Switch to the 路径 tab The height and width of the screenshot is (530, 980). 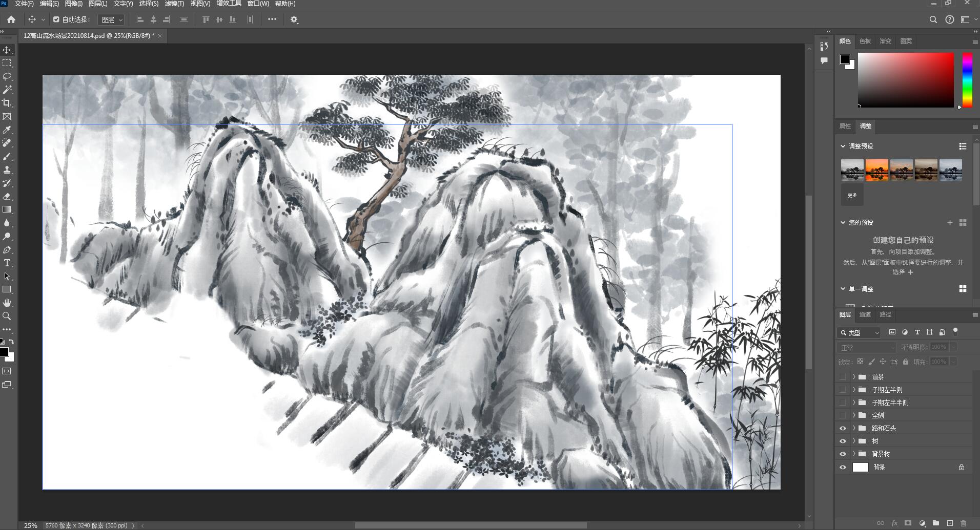886,314
